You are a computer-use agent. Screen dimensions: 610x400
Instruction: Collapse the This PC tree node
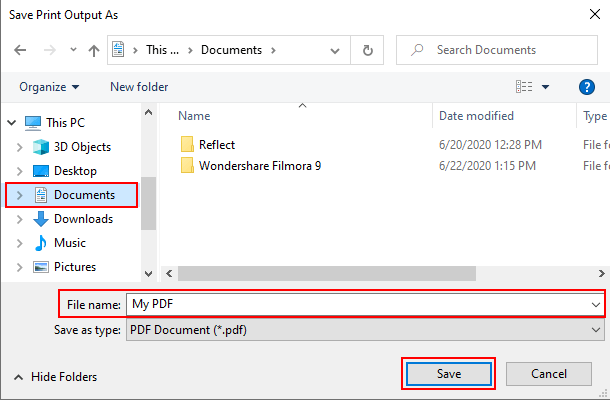click(x=12, y=123)
